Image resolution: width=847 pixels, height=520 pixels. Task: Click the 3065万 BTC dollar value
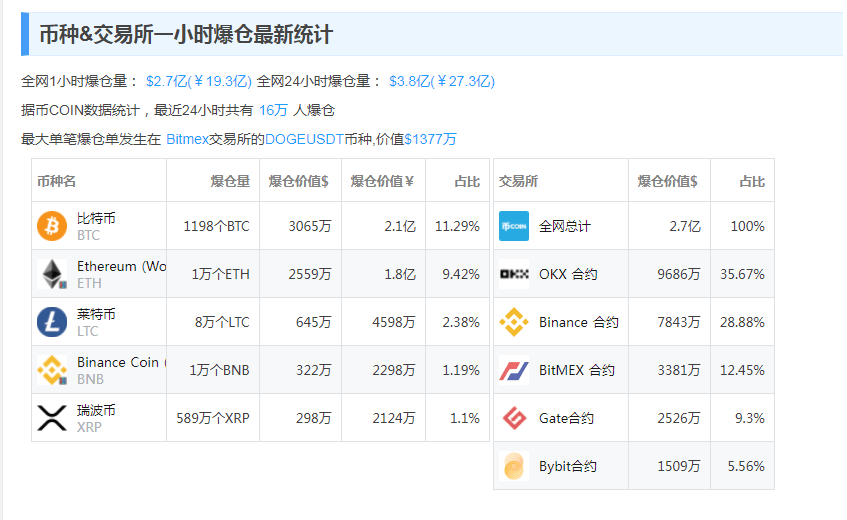[310, 226]
